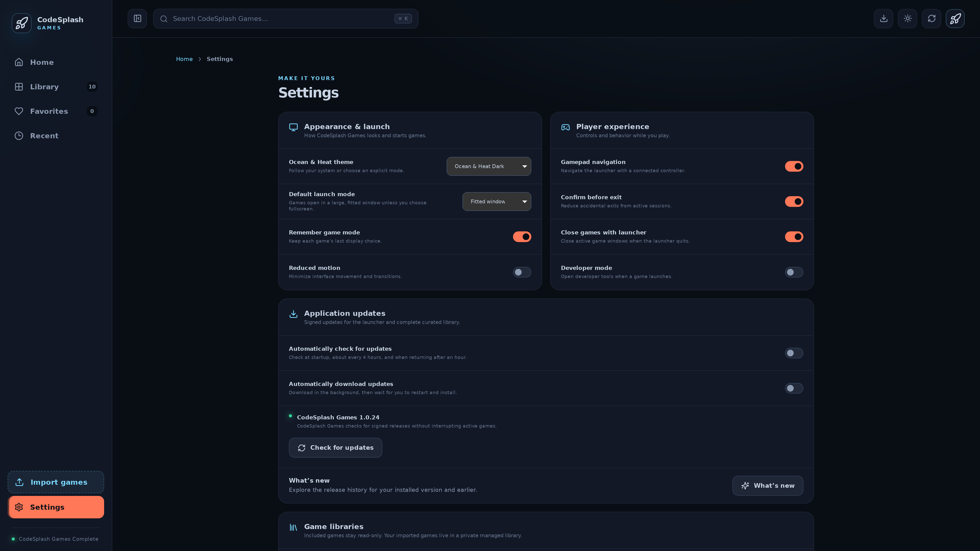Turn off Gamepad navigation
The height and width of the screenshot is (551, 980).
coord(794,167)
